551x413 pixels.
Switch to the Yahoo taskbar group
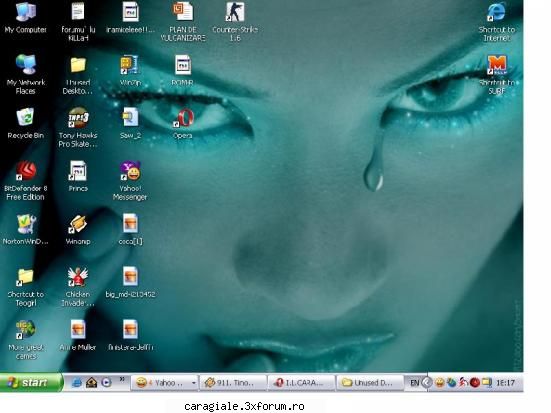coord(164,383)
